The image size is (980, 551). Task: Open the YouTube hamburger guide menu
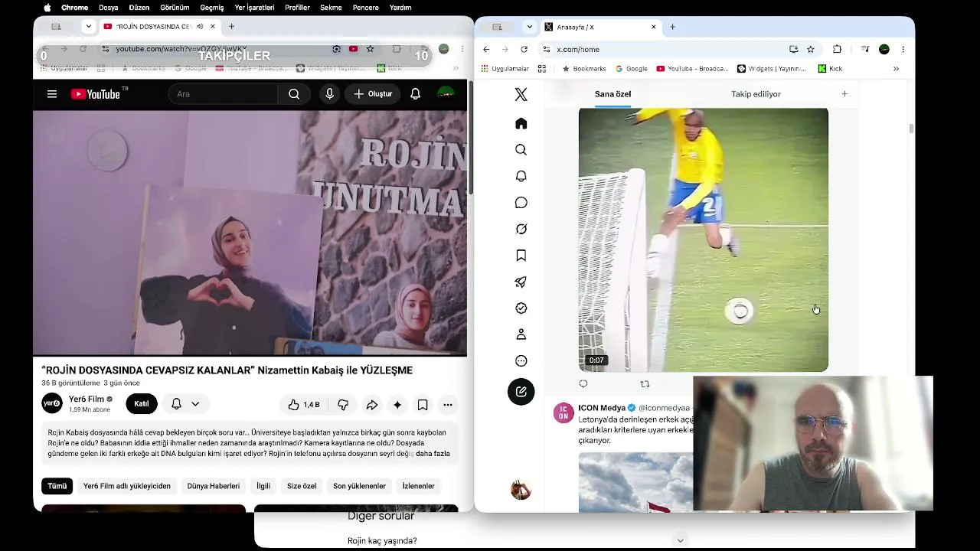pos(52,94)
